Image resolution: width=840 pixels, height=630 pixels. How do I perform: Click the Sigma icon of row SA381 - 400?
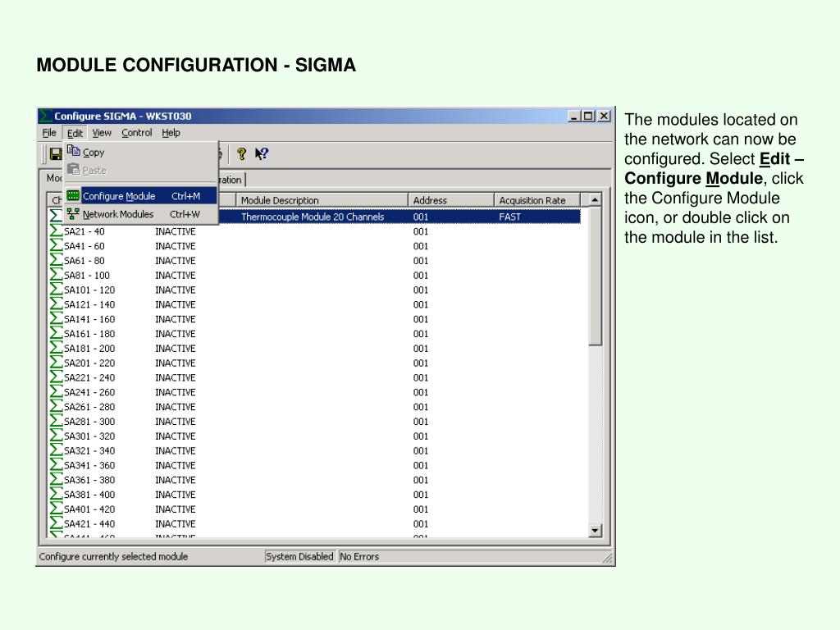click(57, 495)
